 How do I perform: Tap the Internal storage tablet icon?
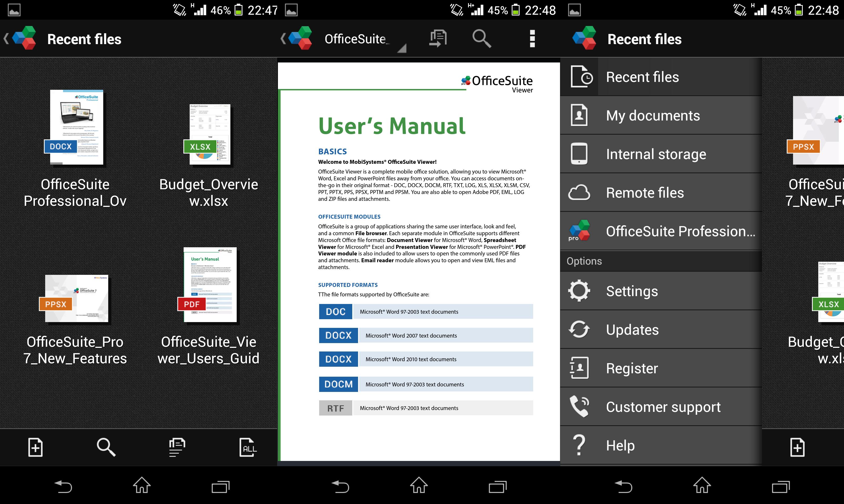[579, 154]
